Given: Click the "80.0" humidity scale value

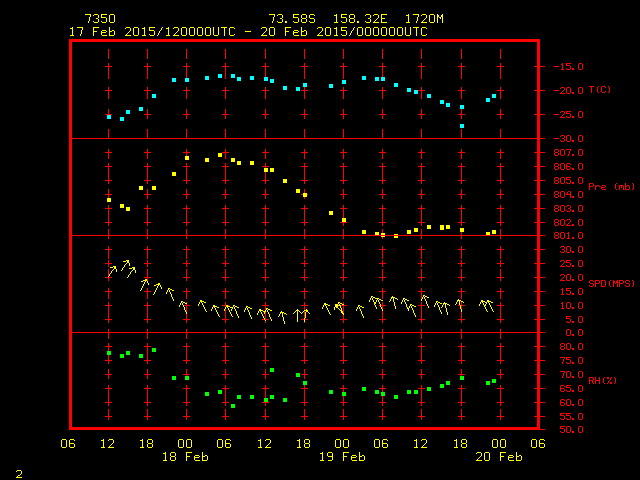Looking at the screenshot, I should pyautogui.click(x=571, y=347).
